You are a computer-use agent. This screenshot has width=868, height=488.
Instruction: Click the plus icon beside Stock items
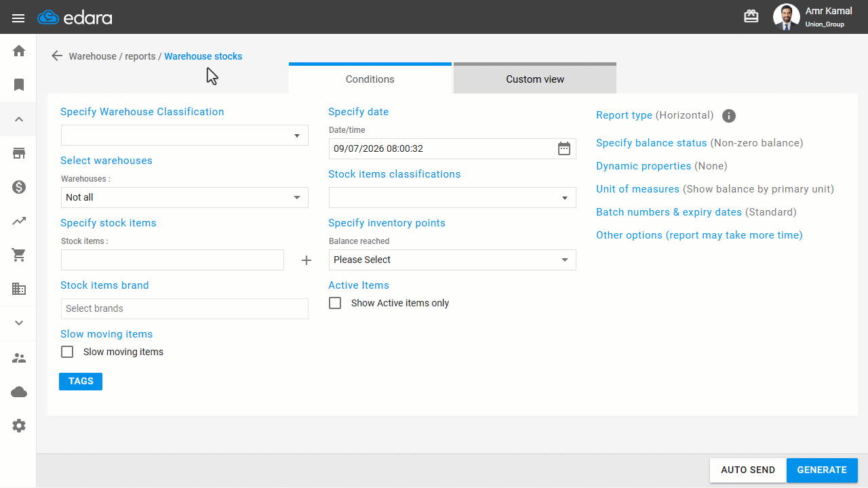pyautogui.click(x=307, y=260)
